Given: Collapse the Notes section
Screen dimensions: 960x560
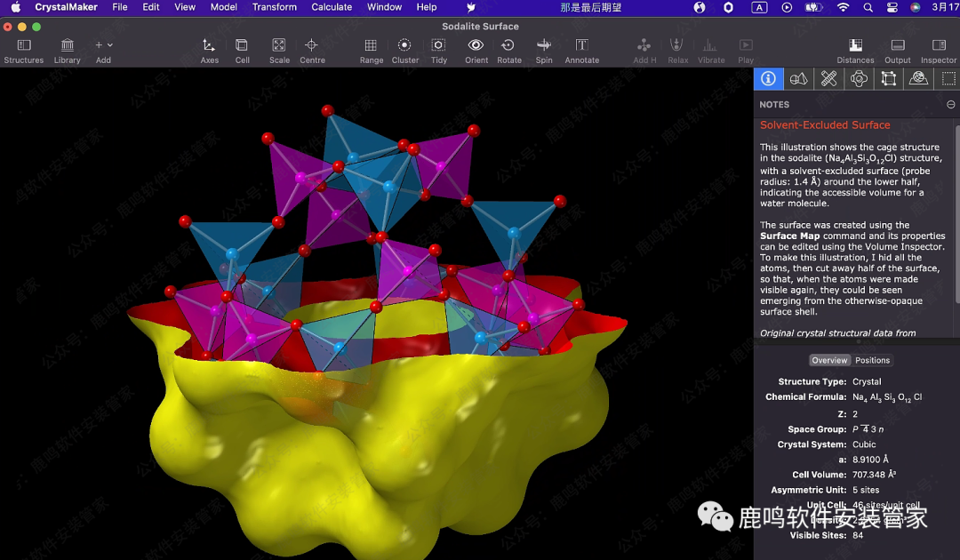Looking at the screenshot, I should (x=950, y=105).
